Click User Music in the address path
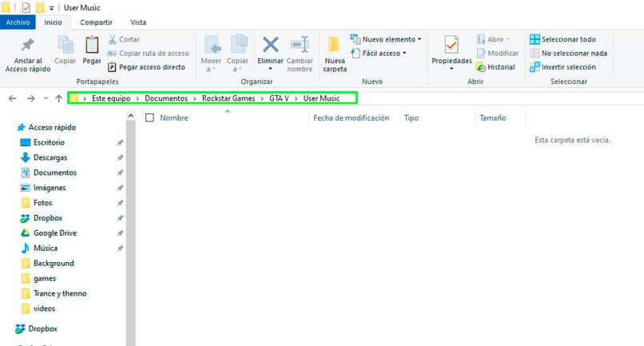 pyautogui.click(x=321, y=98)
